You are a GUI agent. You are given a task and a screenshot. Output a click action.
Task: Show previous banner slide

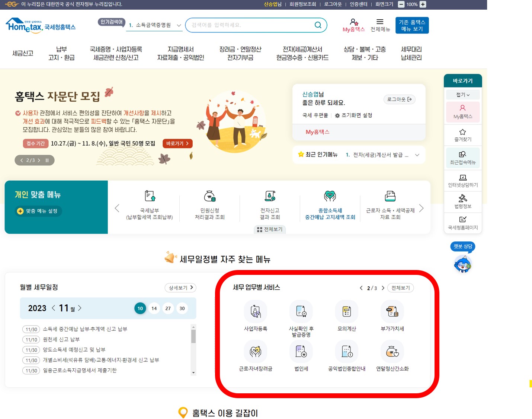pos(22,161)
